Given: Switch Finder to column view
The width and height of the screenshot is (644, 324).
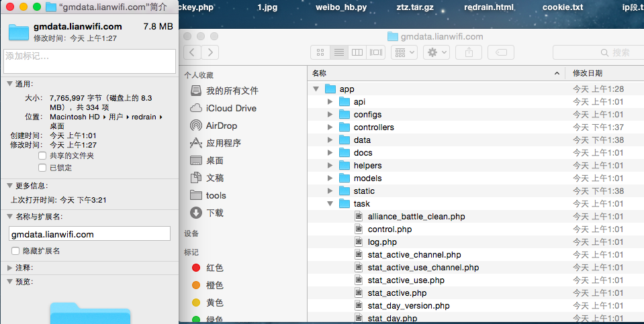Looking at the screenshot, I should pyautogui.click(x=357, y=52).
